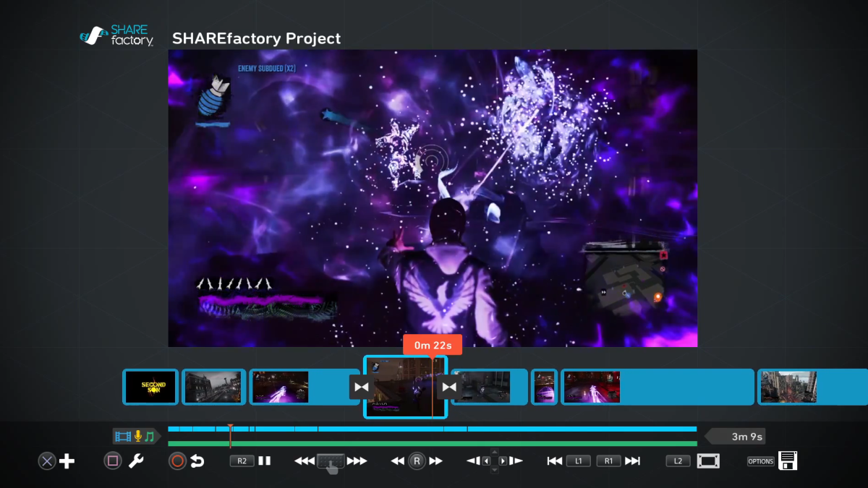Select the highlighted current clip in timeline

[405, 388]
